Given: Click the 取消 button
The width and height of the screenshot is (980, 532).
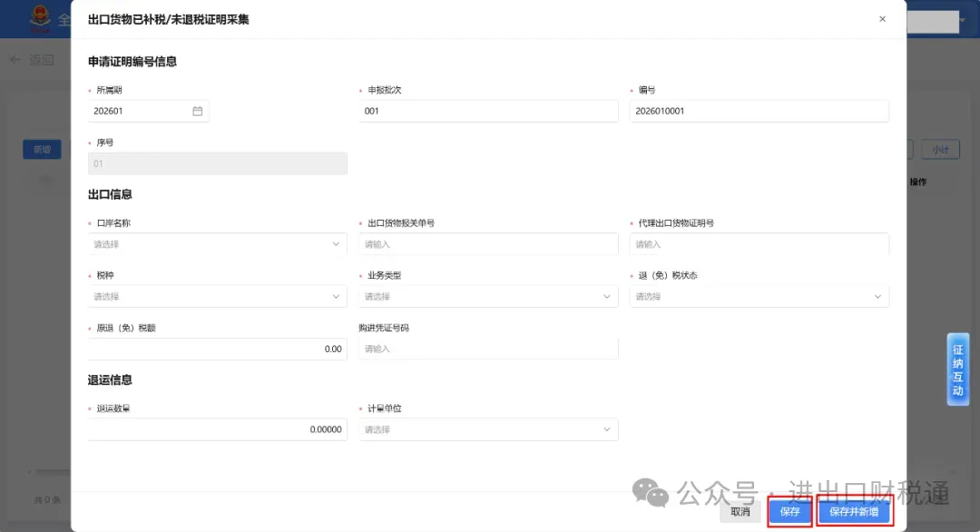Looking at the screenshot, I should [x=740, y=511].
